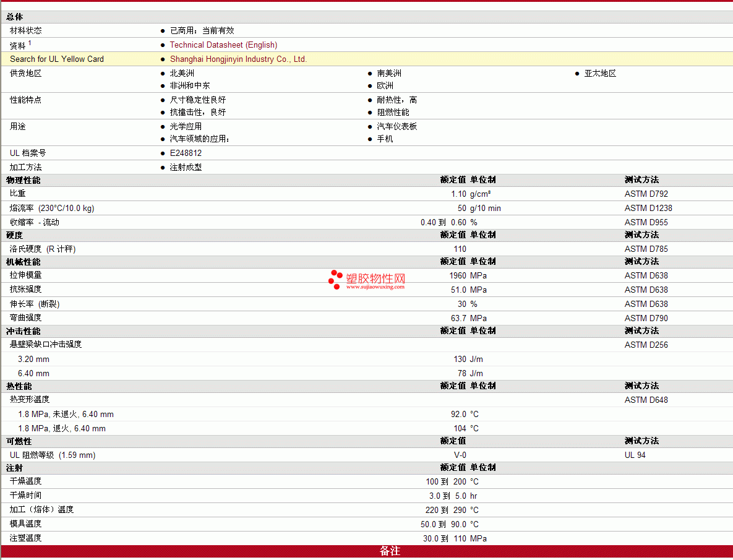Select the 汽车仪表板 use entry
The image size is (733, 560).
(397, 127)
